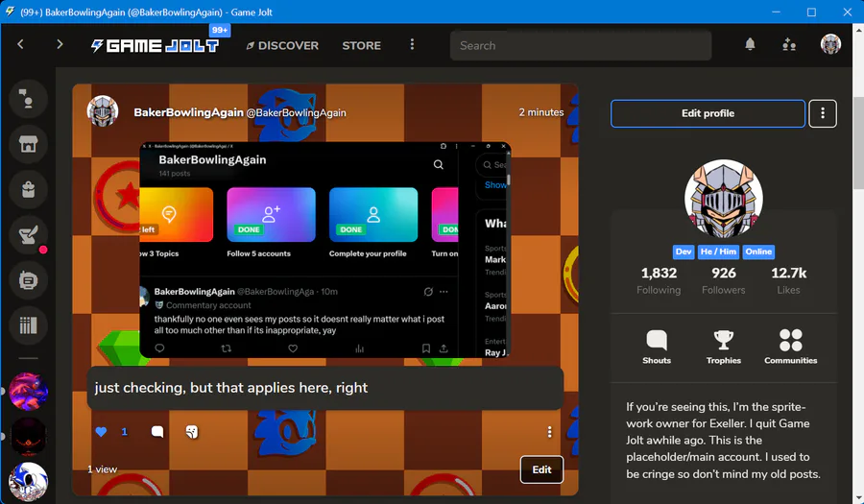Open the dark red community in sidebar
This screenshot has height=504, width=864.
click(x=28, y=437)
